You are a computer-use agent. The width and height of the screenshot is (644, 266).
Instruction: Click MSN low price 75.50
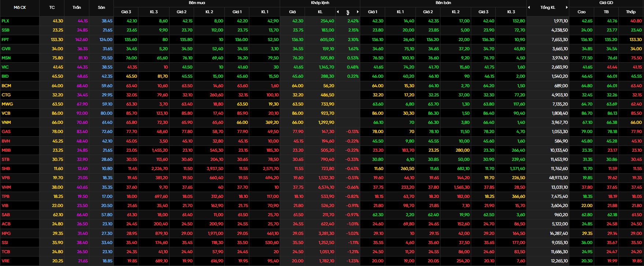[636, 58]
